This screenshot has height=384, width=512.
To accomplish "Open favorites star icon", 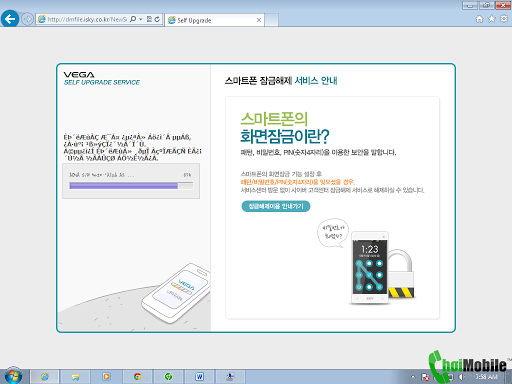I will (x=492, y=19).
